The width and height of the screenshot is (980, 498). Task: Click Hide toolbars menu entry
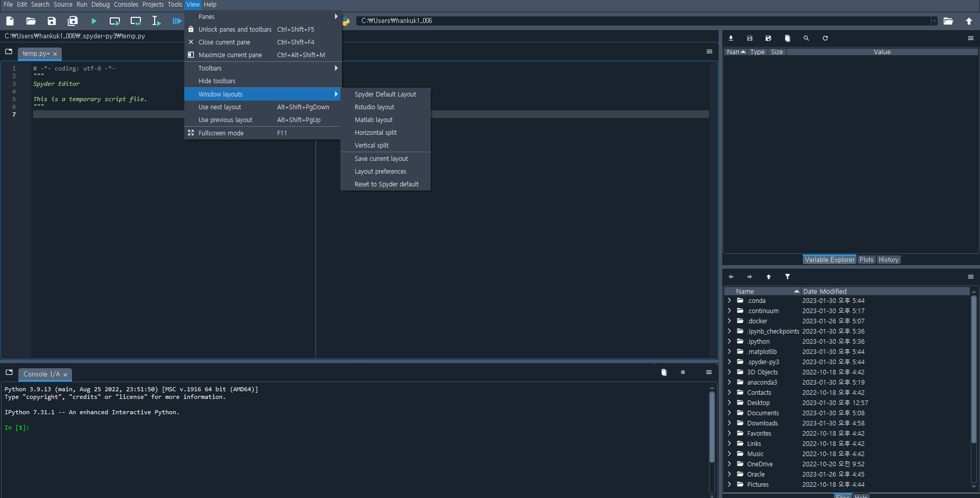coord(263,81)
